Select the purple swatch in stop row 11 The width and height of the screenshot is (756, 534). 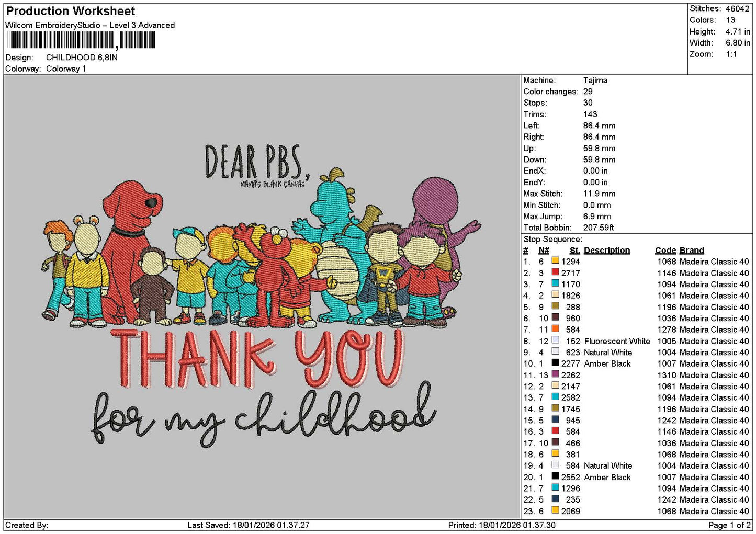click(555, 374)
